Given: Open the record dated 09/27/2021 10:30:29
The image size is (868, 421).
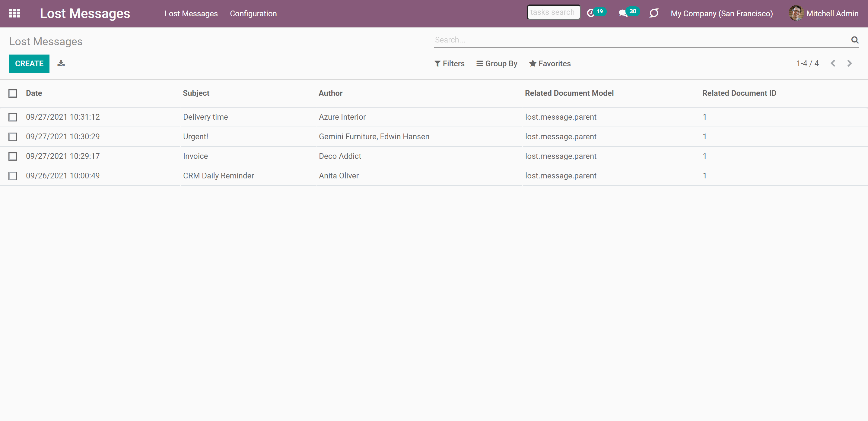Looking at the screenshot, I should 63,137.
